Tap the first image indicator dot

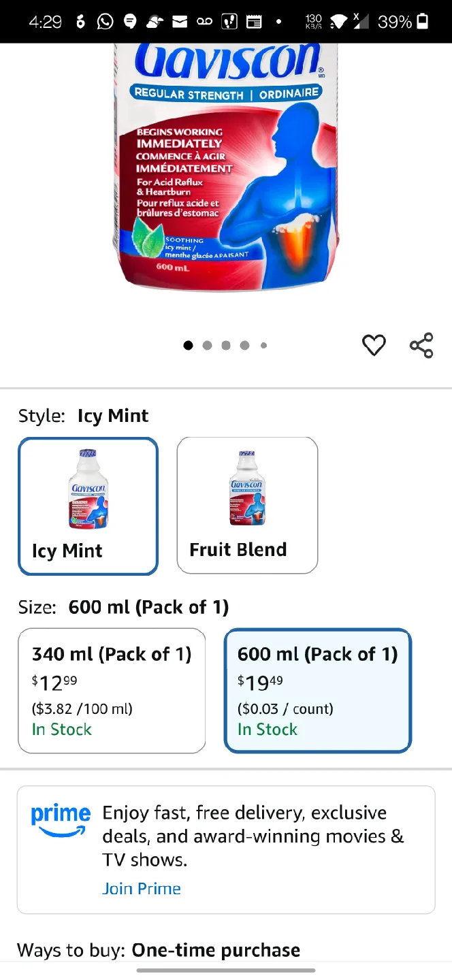pos(188,346)
